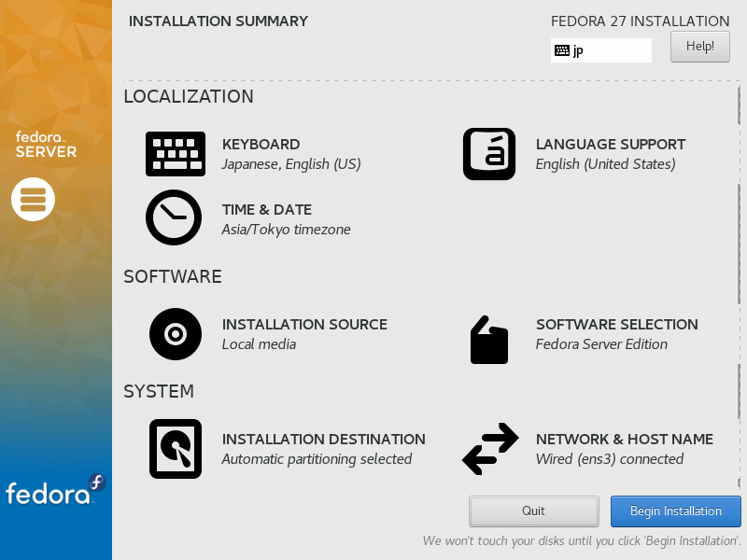747x560 pixels.
Task: Click the 'Wired (ens3) connected' status text
Action: [x=610, y=459]
